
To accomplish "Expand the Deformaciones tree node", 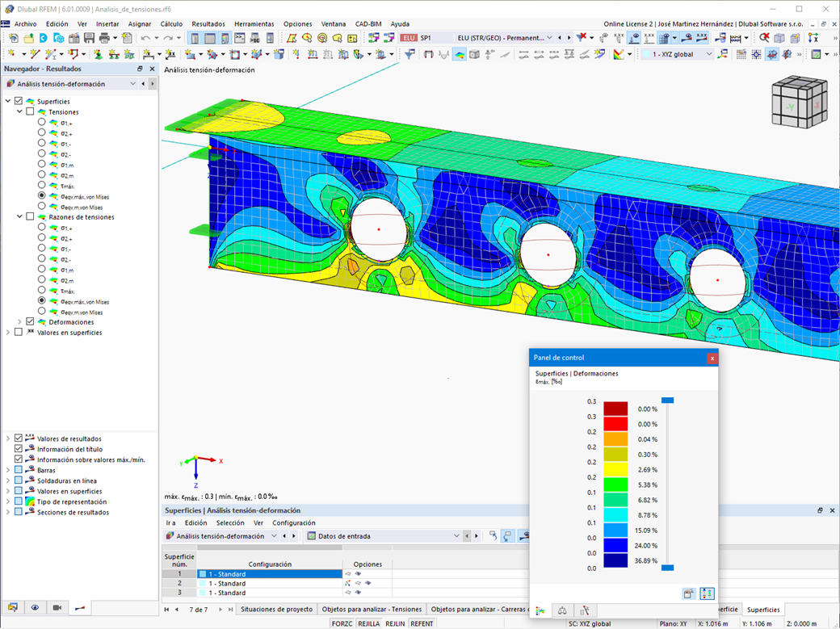I will pos(20,321).
